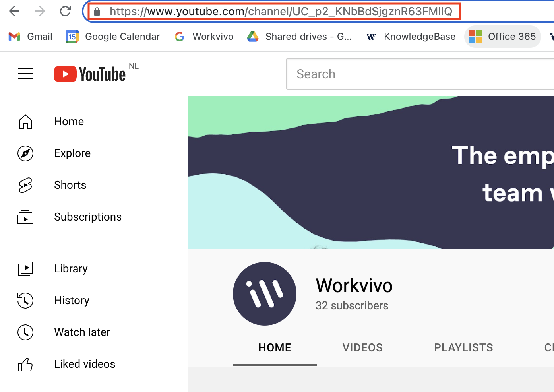
Task: Open the Office 365 bookmark
Action: [x=502, y=37]
